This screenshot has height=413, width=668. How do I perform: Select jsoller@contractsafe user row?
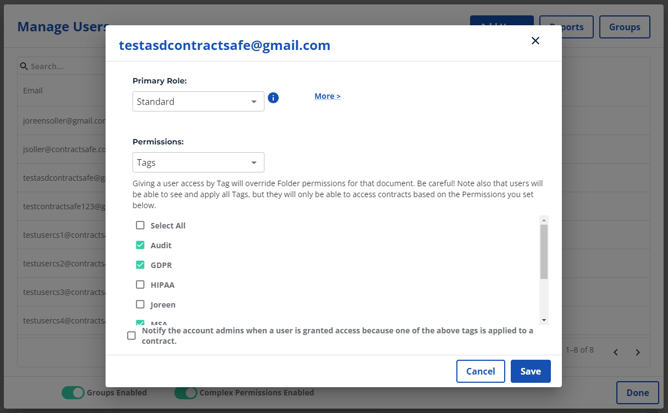(62, 150)
